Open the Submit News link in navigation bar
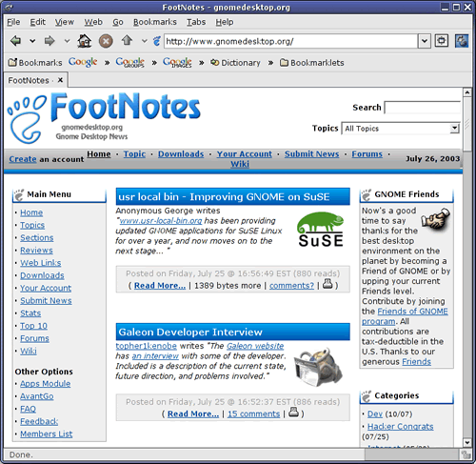Viewport: 476px width, 464px height. 311,154
